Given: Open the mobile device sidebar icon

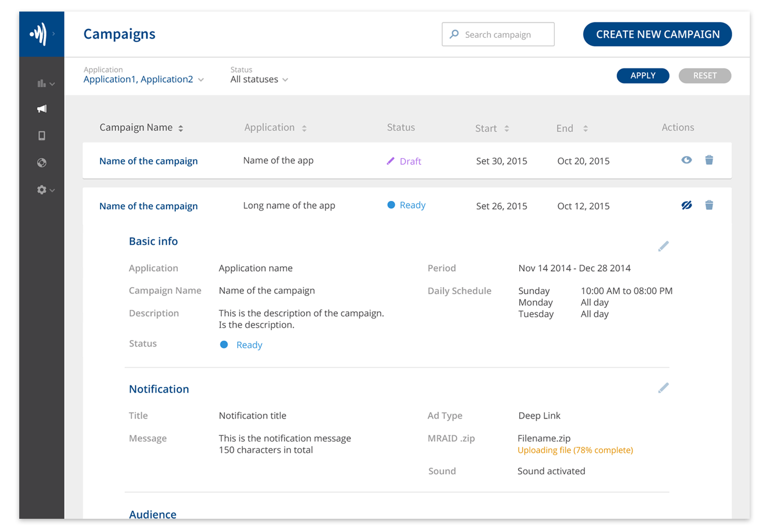Looking at the screenshot, I should point(42,136).
